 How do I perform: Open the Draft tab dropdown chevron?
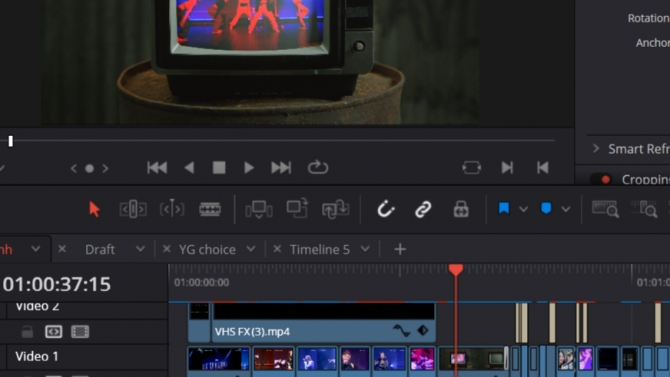click(x=140, y=249)
